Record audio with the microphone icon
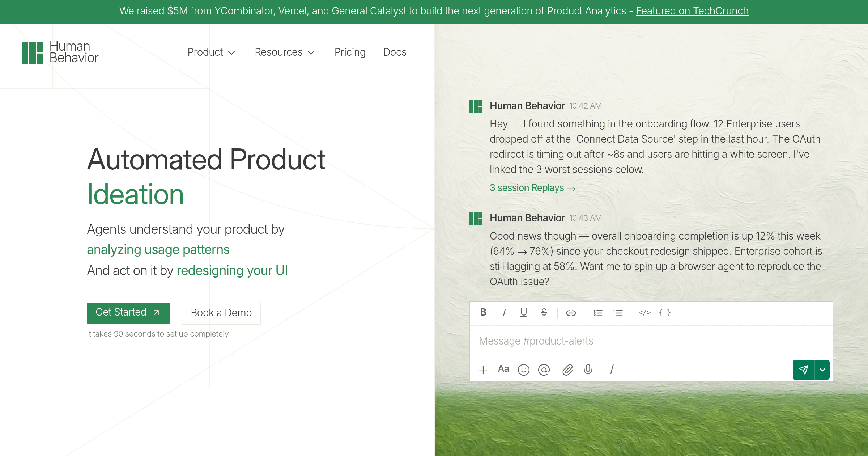Screen dimensions: 868x456 tap(588, 370)
